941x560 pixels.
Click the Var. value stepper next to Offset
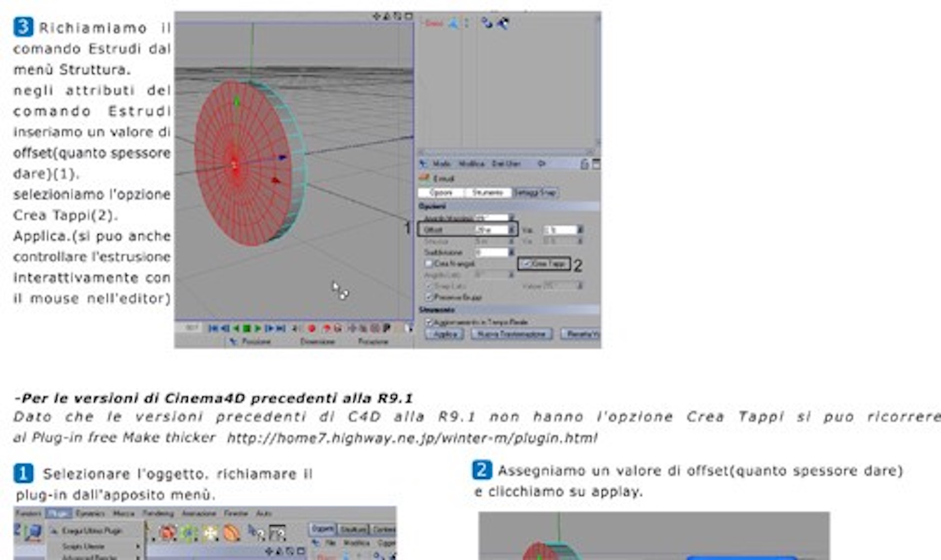point(580,229)
